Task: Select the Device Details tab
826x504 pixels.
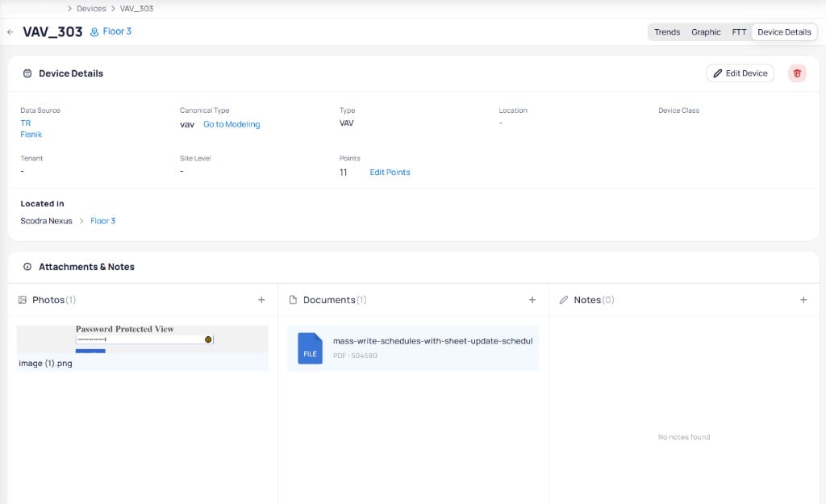Action: pyautogui.click(x=784, y=32)
